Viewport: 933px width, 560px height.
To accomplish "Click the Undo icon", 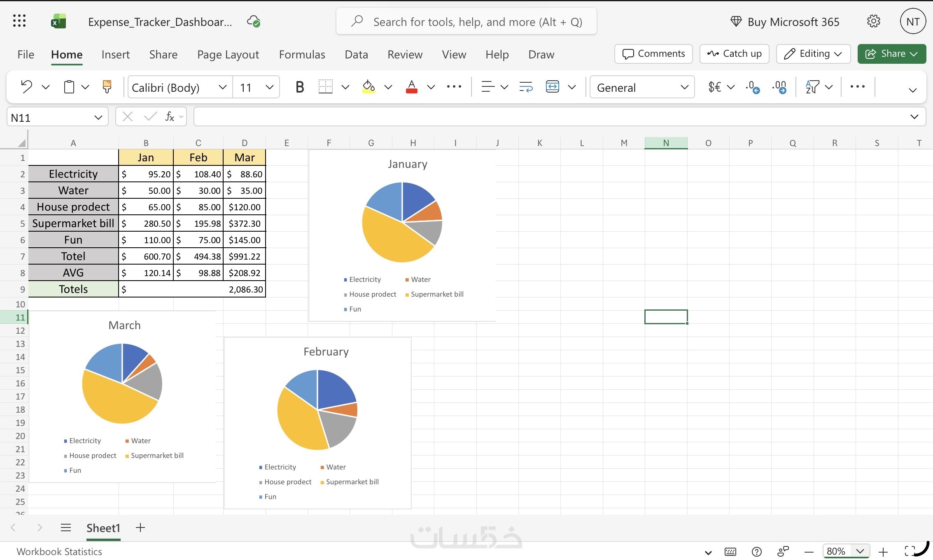I will pos(27,87).
